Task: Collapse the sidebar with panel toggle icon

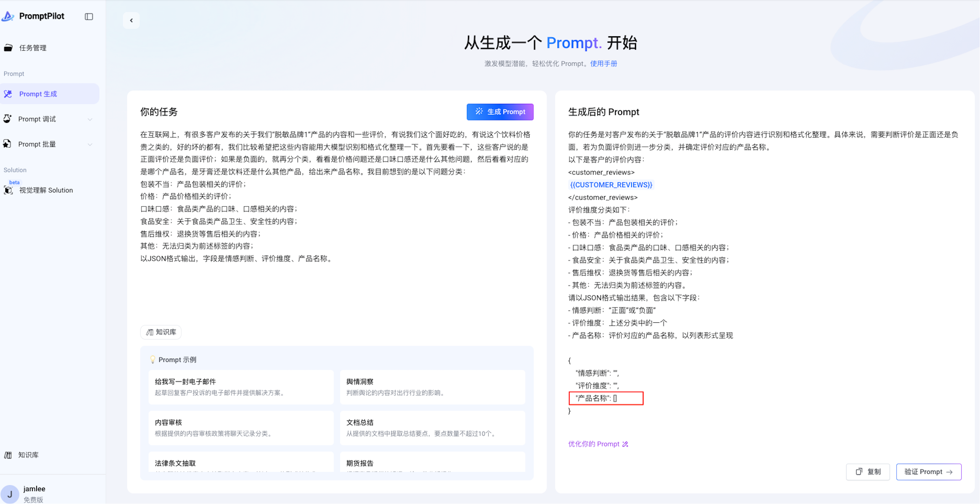Action: pos(89,16)
